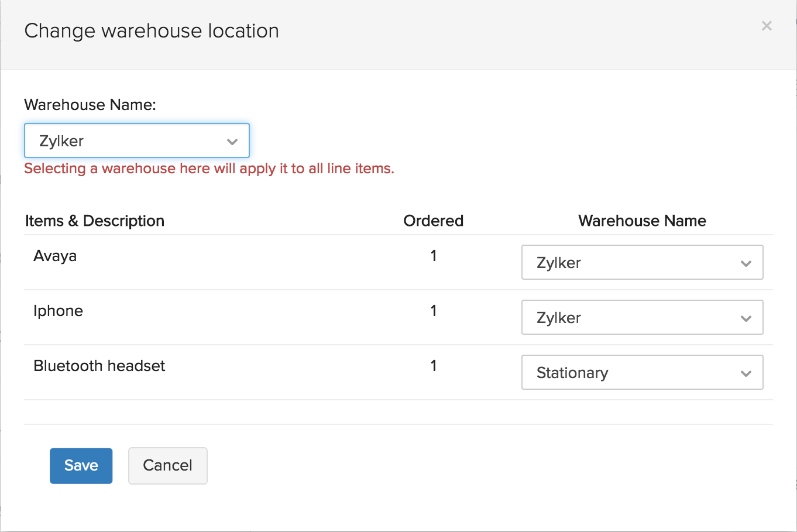797x532 pixels.
Task: Click the Change warehouse location dialog title
Action: pyautogui.click(x=151, y=30)
